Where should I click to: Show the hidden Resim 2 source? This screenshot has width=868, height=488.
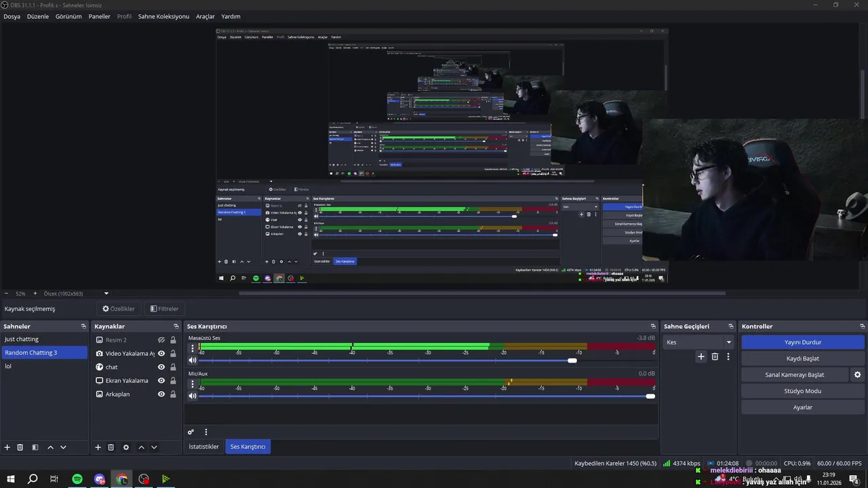point(161,340)
